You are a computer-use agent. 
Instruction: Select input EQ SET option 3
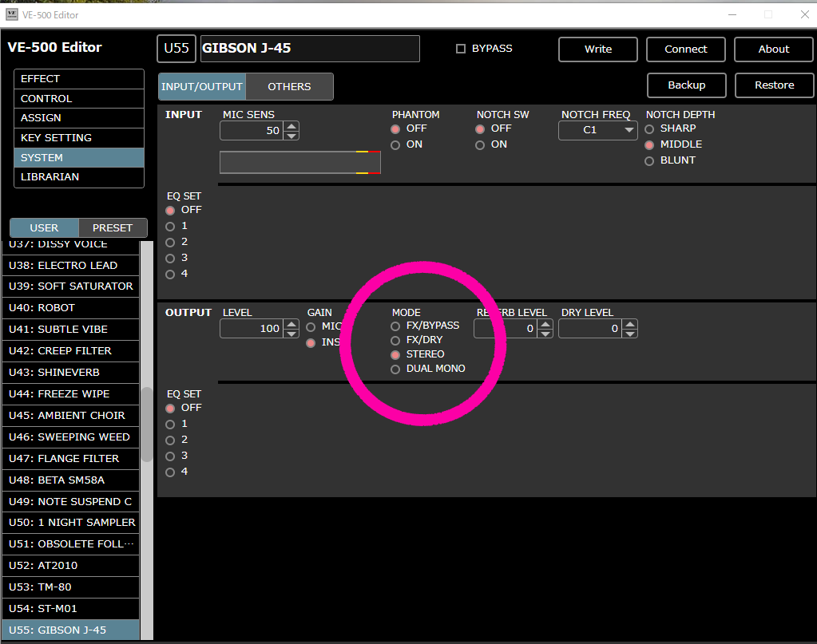click(x=170, y=259)
